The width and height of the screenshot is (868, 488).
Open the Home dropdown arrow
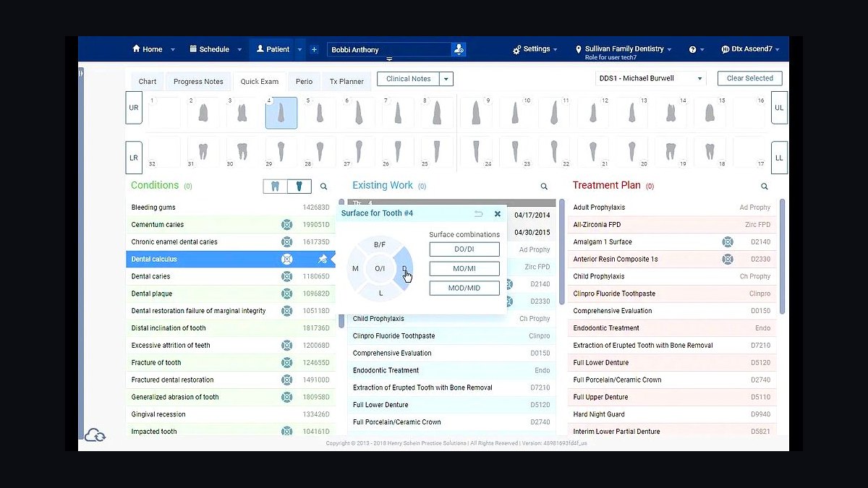[173, 50]
